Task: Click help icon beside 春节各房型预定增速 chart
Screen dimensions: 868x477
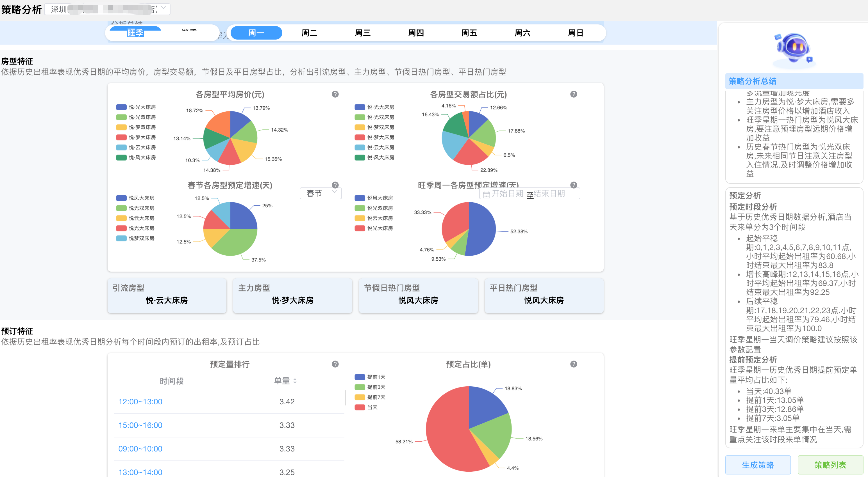Action: (x=335, y=185)
